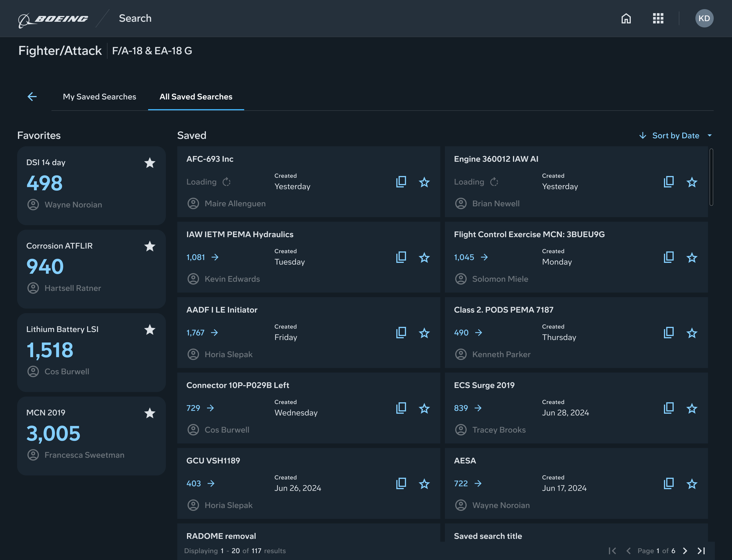732x560 pixels.
Task: View the 839 results for ECS Surge 2019
Action: (x=468, y=408)
